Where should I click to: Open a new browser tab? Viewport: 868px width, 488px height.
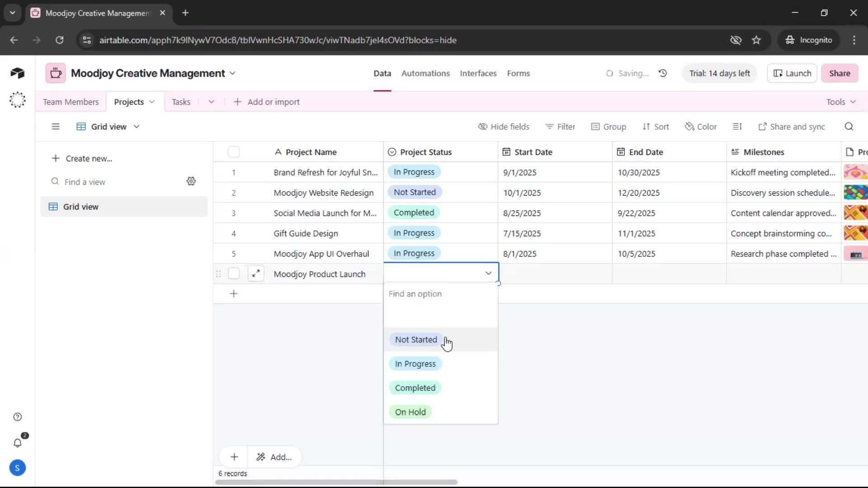[x=185, y=13]
